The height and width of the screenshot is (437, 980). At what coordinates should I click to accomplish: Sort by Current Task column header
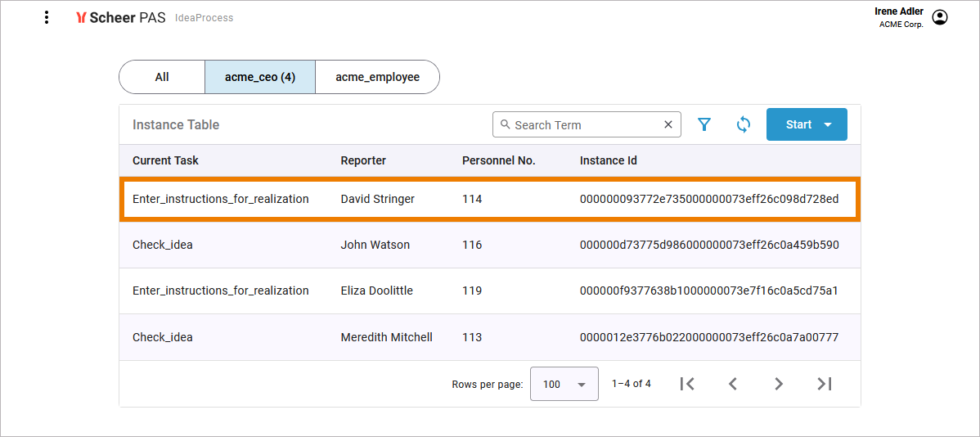click(x=165, y=160)
